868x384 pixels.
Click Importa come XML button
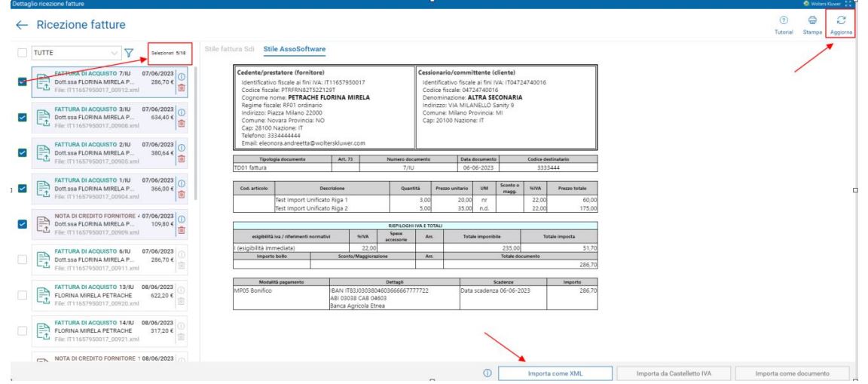point(555,373)
